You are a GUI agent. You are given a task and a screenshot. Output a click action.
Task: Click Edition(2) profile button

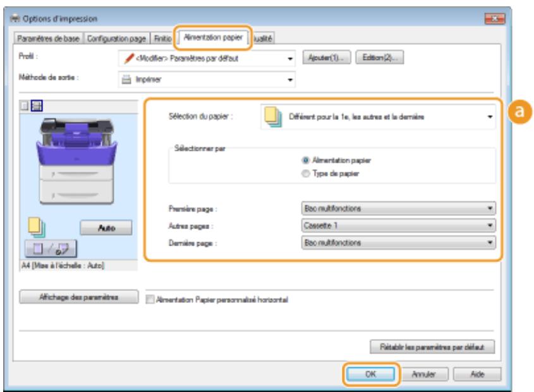pyautogui.click(x=380, y=57)
